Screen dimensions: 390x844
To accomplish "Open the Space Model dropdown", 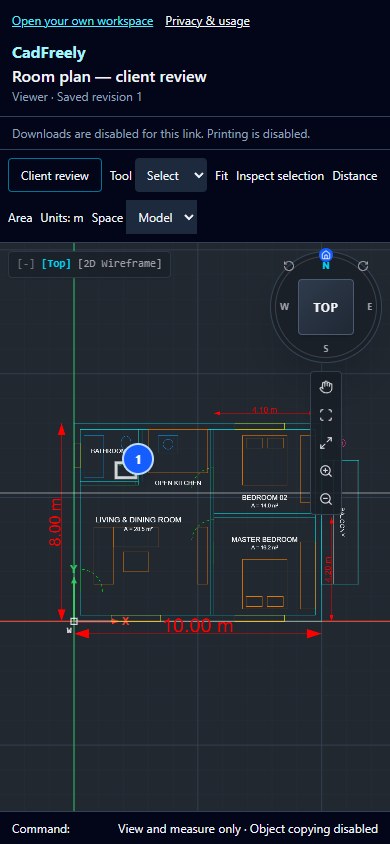I will pyautogui.click(x=161, y=217).
